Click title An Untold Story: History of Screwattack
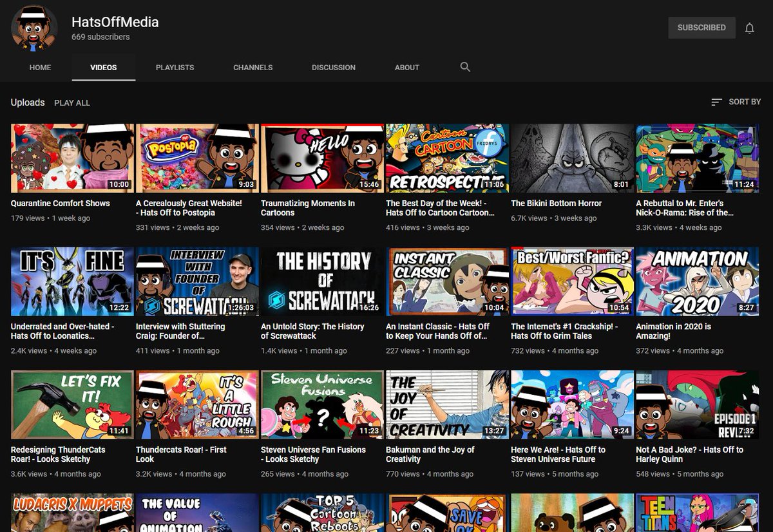This screenshot has height=532, width=773. click(x=313, y=331)
